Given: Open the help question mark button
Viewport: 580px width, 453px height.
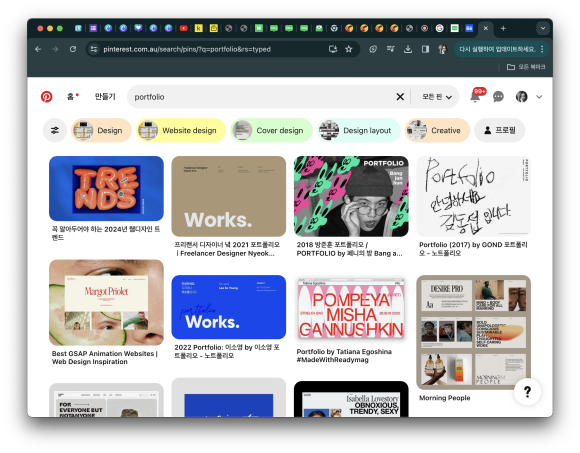Looking at the screenshot, I should [527, 392].
